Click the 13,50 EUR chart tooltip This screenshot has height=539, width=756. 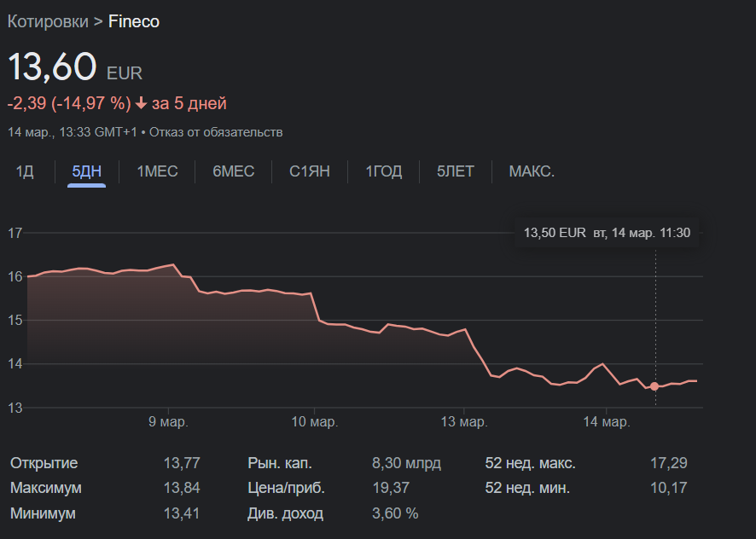[x=607, y=233]
